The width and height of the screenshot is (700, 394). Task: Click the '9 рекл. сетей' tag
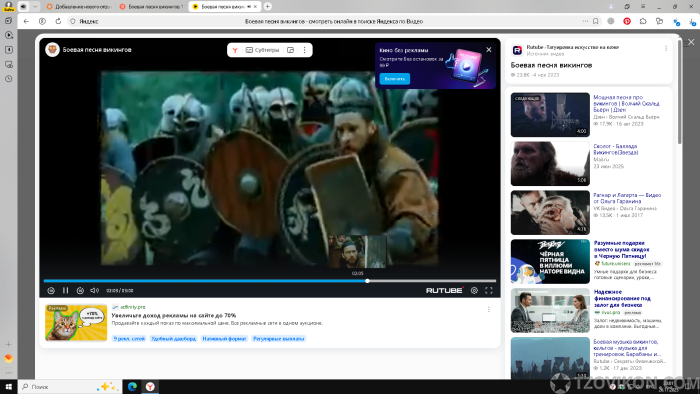[x=129, y=339]
